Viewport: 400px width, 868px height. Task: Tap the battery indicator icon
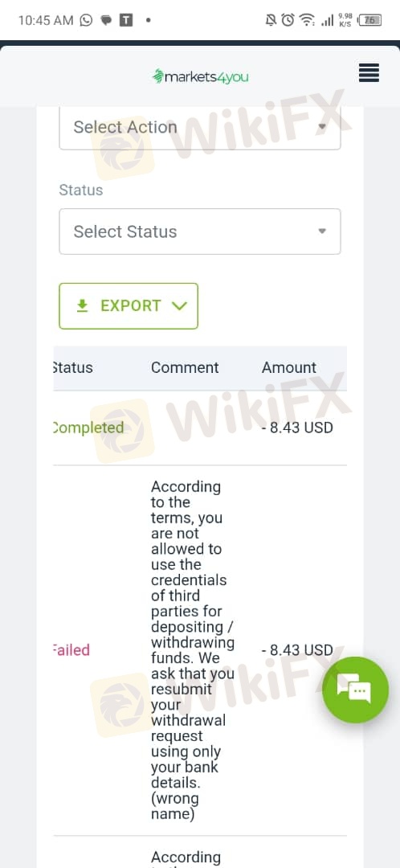coord(370,20)
